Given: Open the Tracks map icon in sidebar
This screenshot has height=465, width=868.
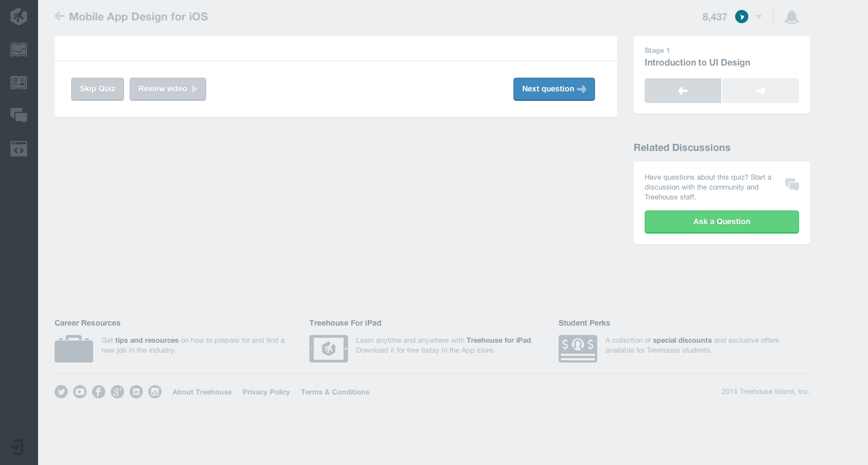Looking at the screenshot, I should [x=19, y=50].
